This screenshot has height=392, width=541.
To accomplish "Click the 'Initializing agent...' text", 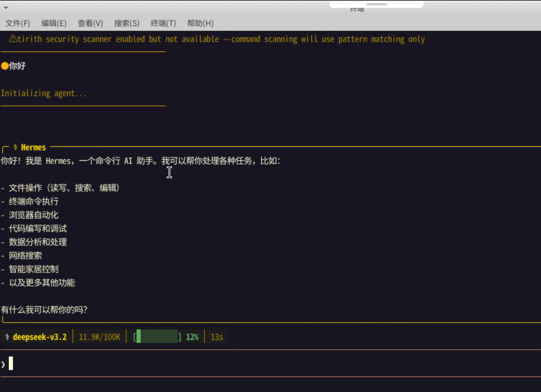I will (x=44, y=93).
